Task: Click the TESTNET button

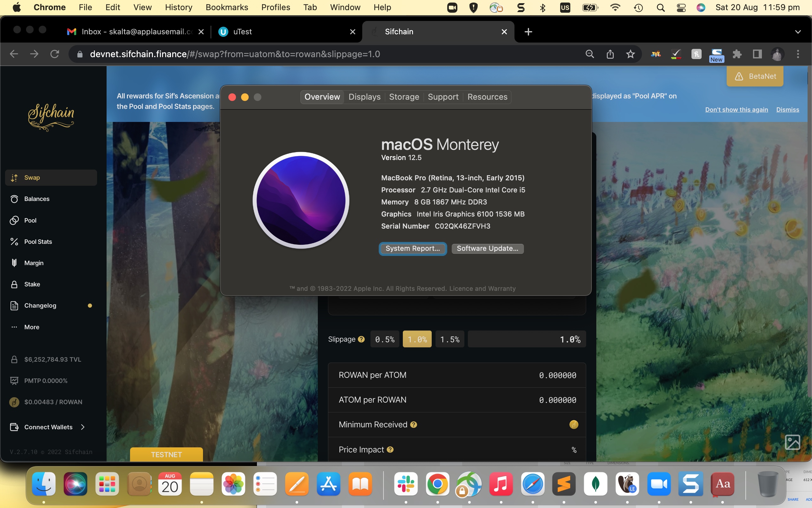Action: point(167,454)
